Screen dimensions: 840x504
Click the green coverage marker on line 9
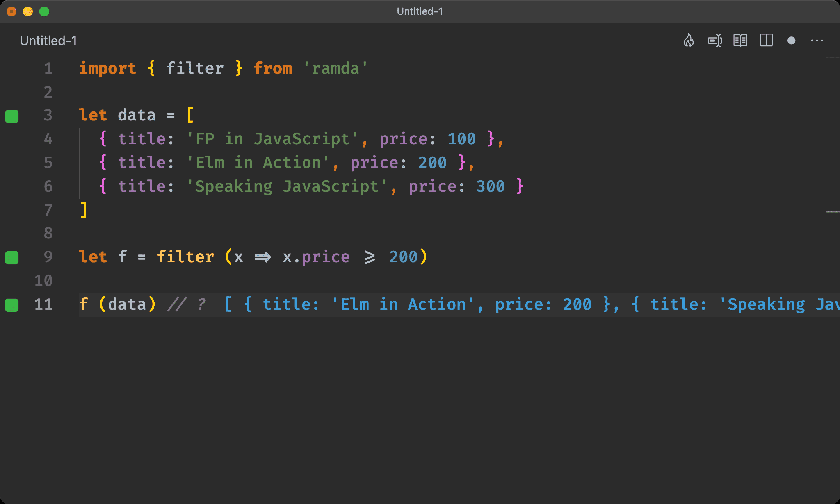tap(12, 258)
